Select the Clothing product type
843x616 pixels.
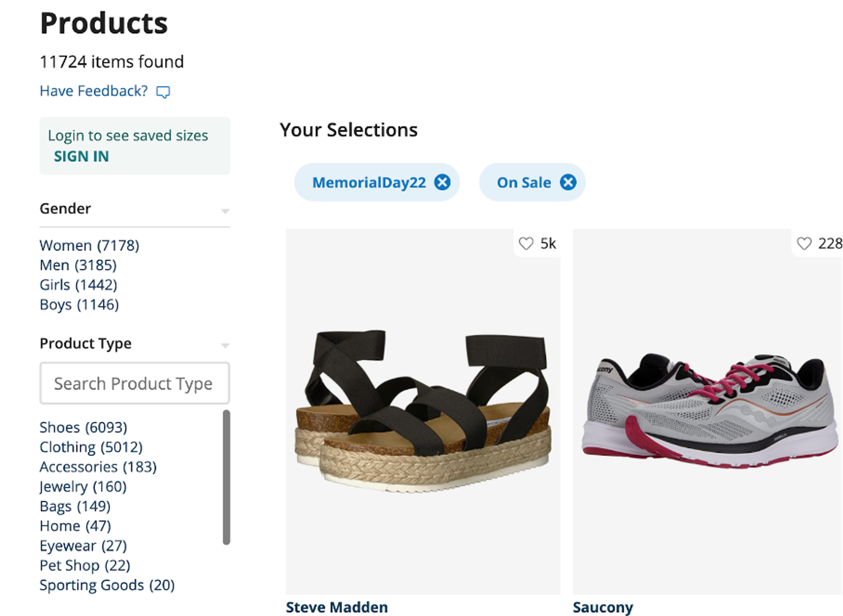pos(91,447)
